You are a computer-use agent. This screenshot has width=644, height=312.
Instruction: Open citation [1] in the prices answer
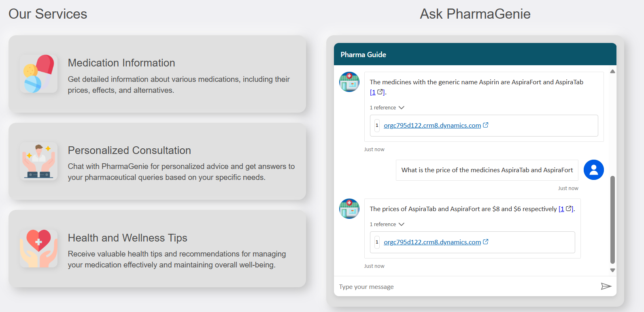pos(561,209)
